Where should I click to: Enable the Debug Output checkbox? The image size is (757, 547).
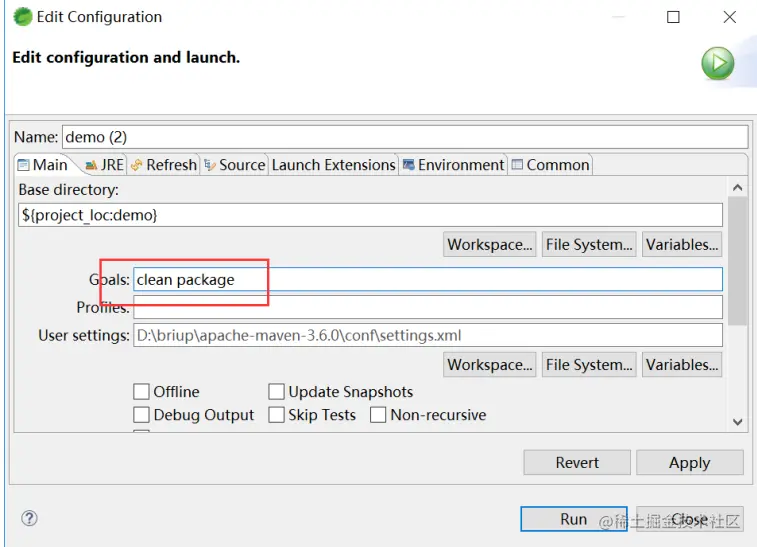[141, 415]
